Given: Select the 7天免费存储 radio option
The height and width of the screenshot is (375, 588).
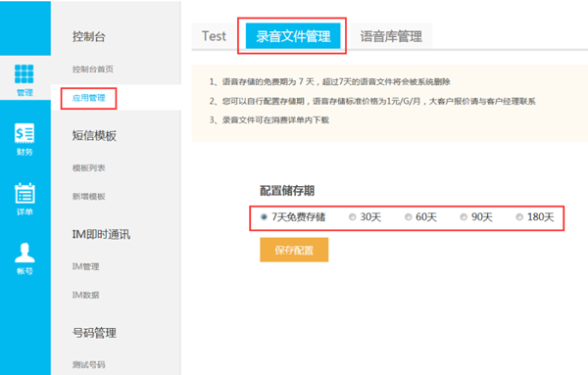Looking at the screenshot, I should [264, 217].
